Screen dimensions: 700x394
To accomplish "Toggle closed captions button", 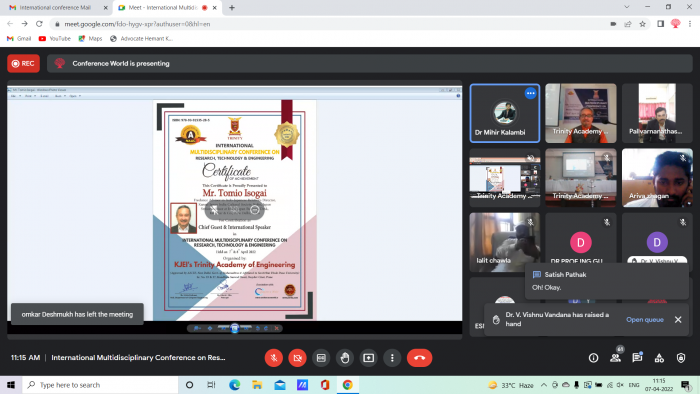I will pyautogui.click(x=321, y=358).
